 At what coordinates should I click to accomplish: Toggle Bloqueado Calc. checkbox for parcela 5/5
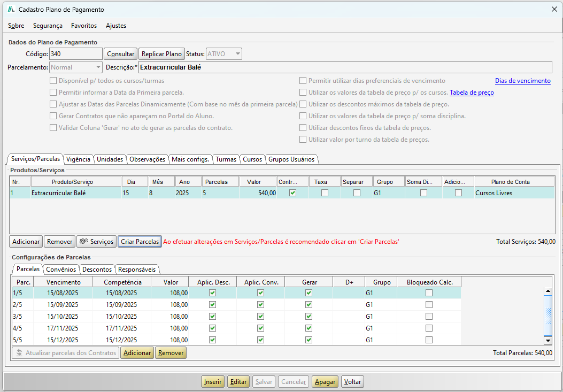pyautogui.click(x=429, y=340)
